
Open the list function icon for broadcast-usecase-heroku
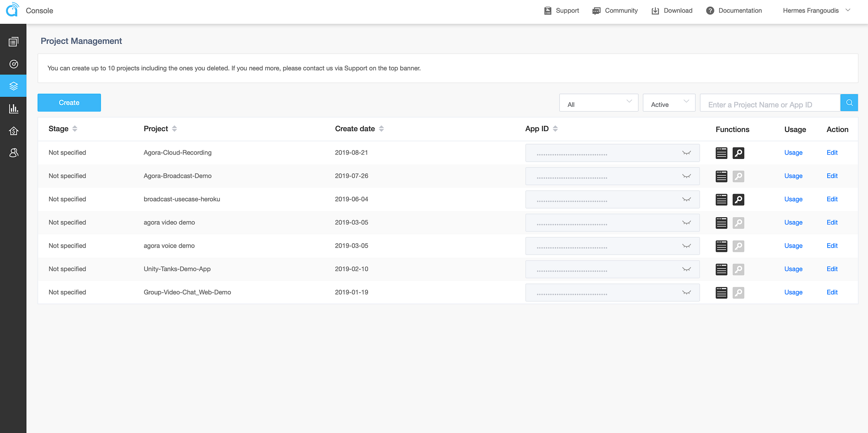tap(721, 199)
